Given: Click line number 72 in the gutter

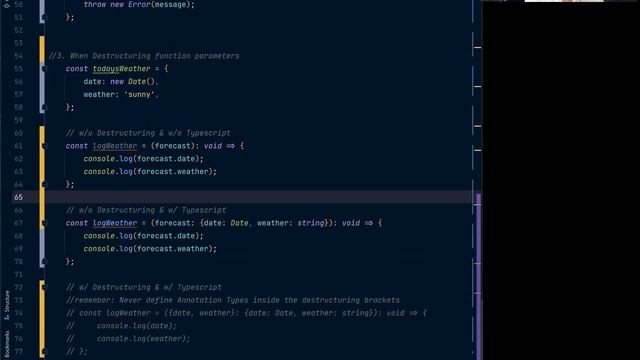Looking at the screenshot, I should [18, 287].
